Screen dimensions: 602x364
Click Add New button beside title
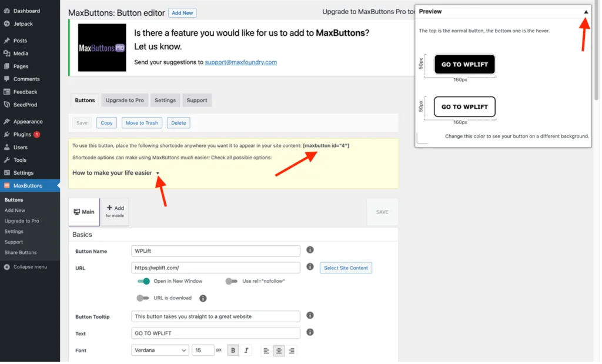[182, 13]
